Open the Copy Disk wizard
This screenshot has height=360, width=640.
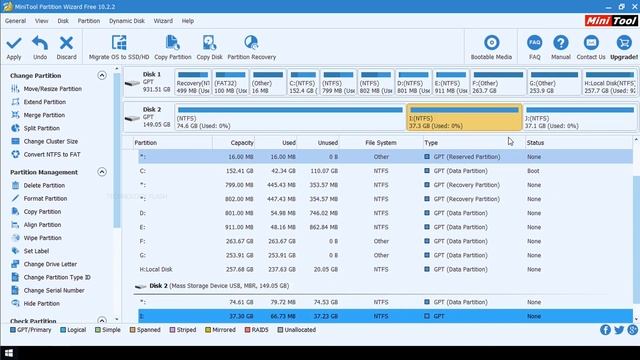point(209,47)
